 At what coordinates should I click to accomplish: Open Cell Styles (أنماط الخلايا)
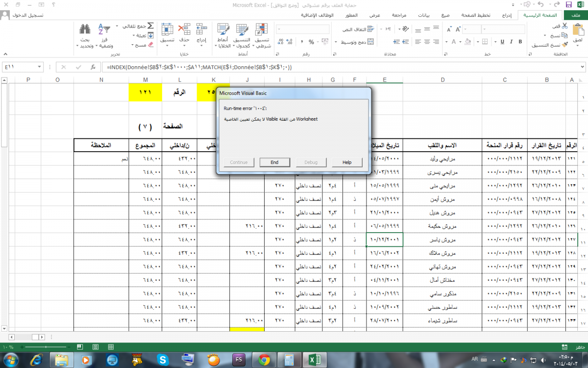[223, 35]
